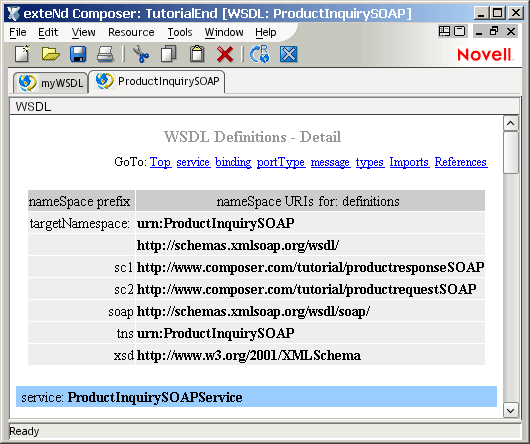
Task: Click the http://schemas.xmlsoap.org/wsdl/ URI
Action: (238, 245)
